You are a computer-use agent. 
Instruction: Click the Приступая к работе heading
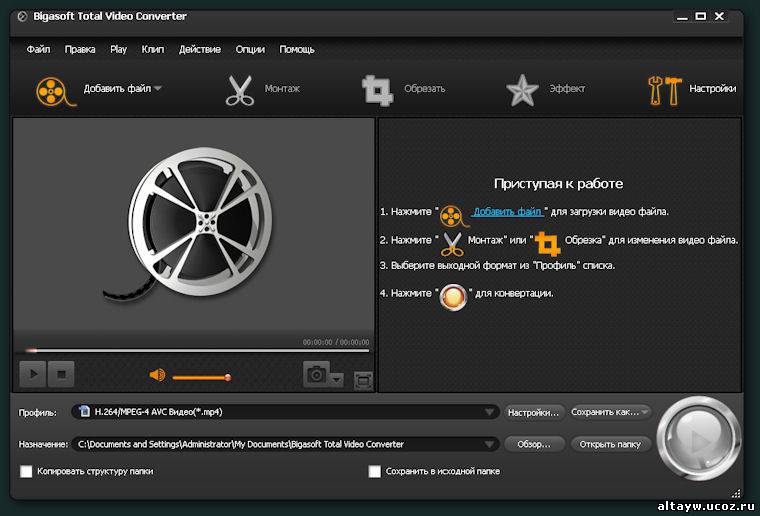click(558, 184)
